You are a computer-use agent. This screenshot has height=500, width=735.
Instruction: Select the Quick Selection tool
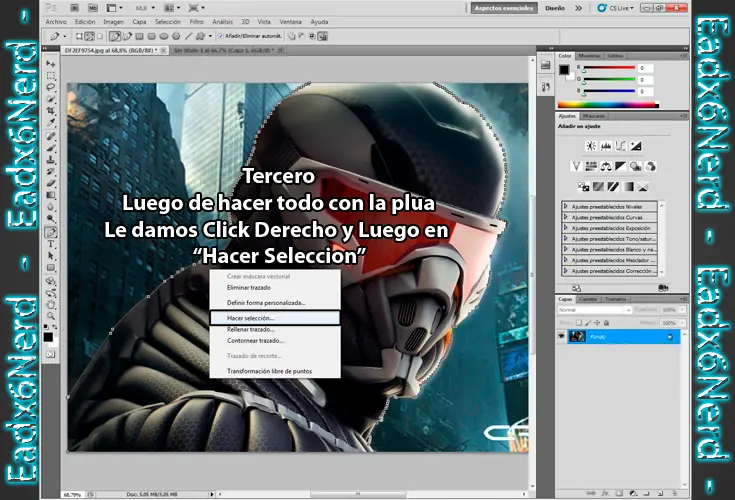[51, 99]
